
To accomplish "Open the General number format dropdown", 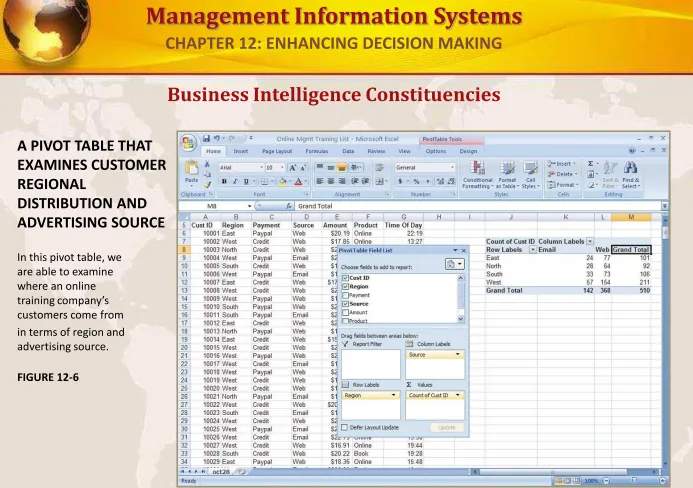I will (x=425, y=168).
